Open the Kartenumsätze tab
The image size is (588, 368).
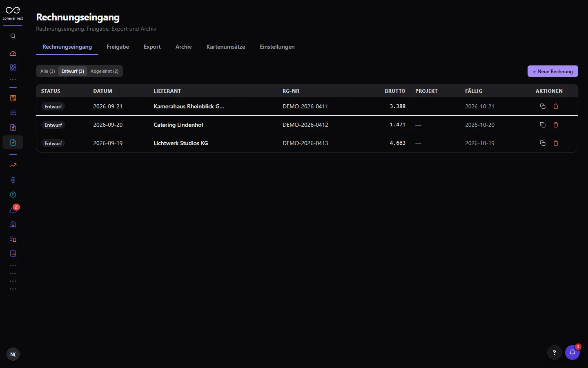click(x=226, y=47)
